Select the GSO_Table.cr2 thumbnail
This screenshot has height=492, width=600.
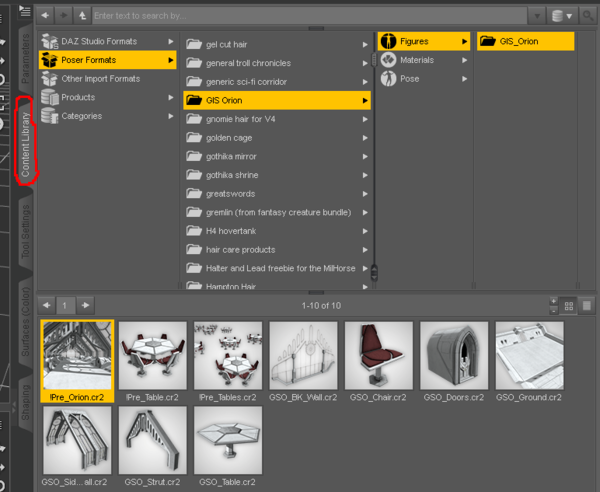(x=228, y=446)
